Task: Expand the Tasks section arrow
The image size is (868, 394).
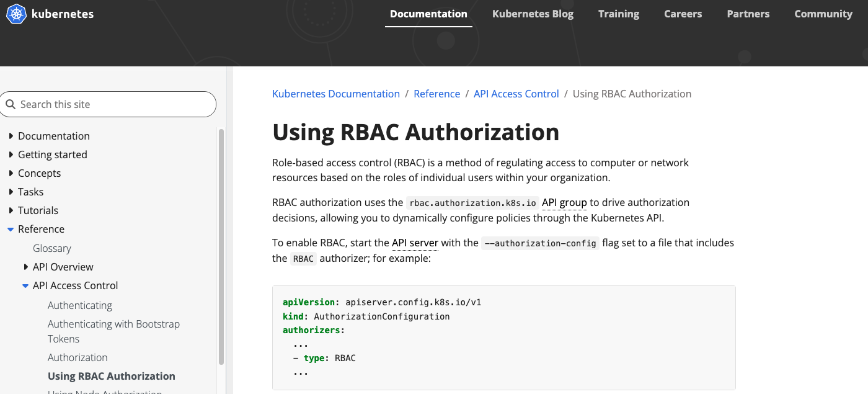Action: click(11, 192)
